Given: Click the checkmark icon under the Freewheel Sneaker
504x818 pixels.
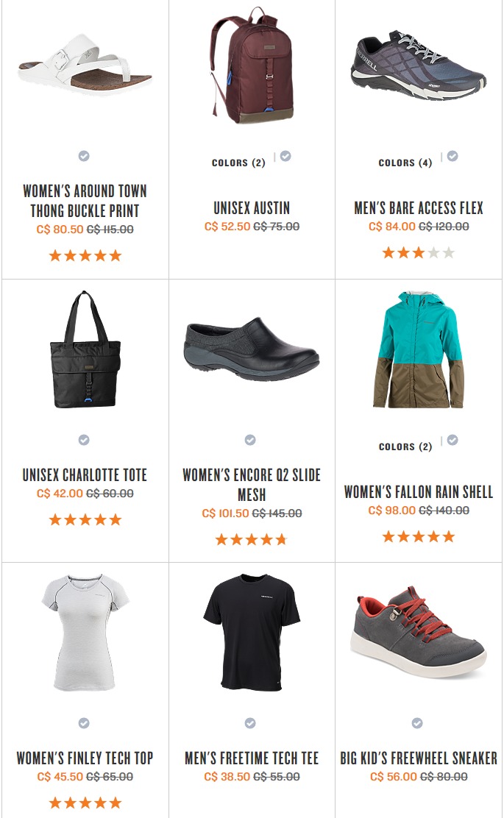Looking at the screenshot, I should coord(417,723).
